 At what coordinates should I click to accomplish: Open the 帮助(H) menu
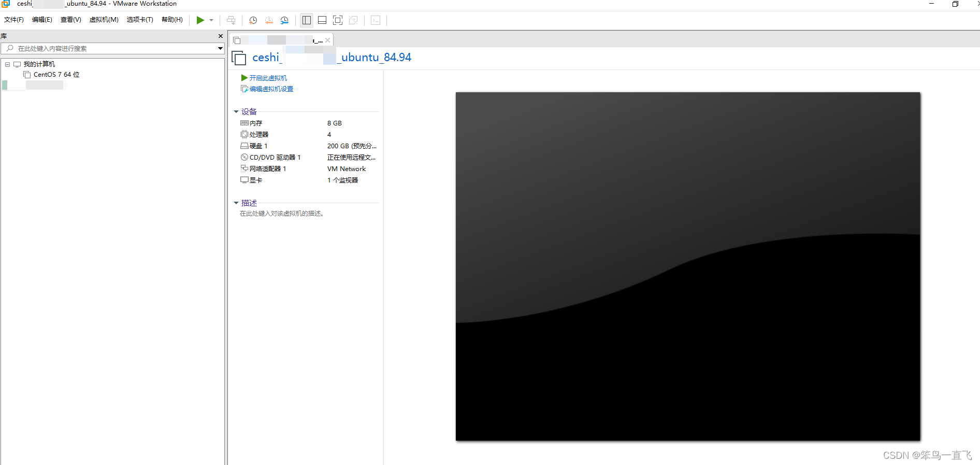pyautogui.click(x=172, y=20)
